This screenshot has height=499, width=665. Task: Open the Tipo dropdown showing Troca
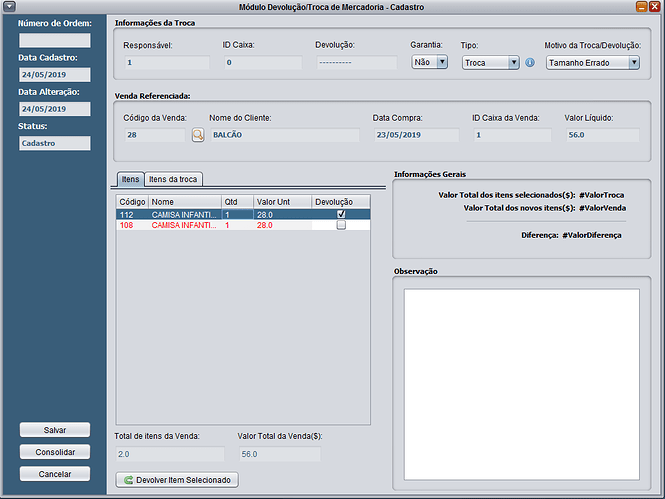tap(490, 63)
